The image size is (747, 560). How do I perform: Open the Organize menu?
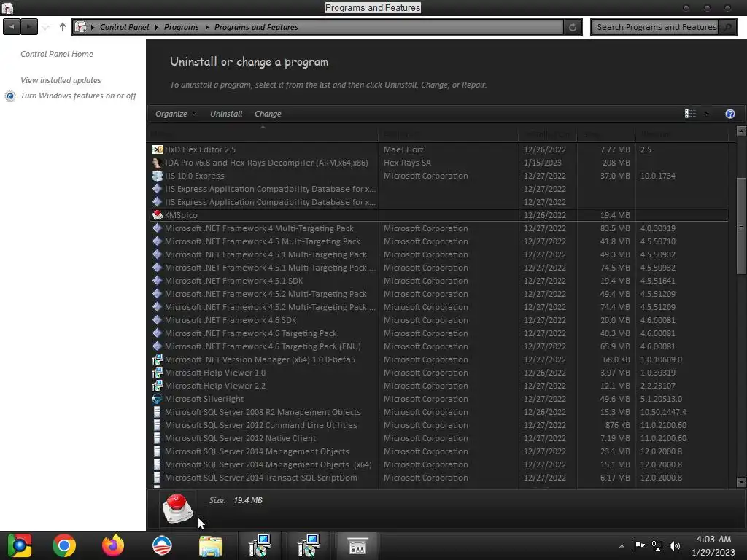click(175, 114)
